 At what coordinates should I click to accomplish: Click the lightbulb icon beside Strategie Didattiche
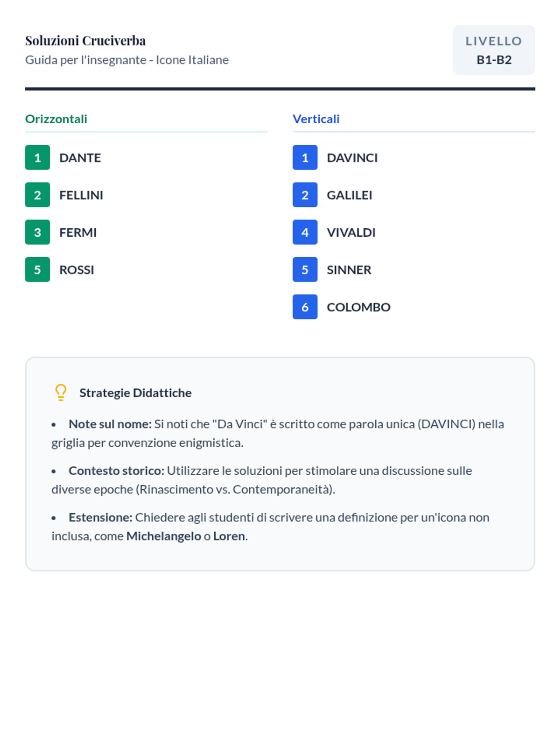pos(61,393)
